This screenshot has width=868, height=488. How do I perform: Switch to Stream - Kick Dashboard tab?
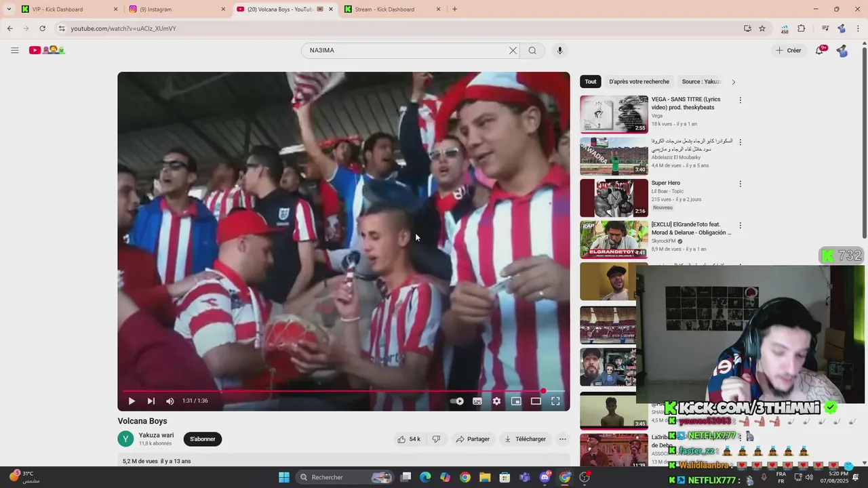392,9
